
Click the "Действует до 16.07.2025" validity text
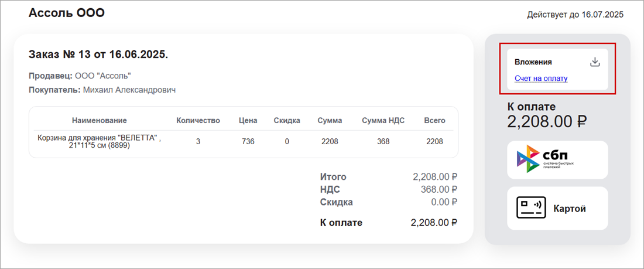tap(575, 14)
